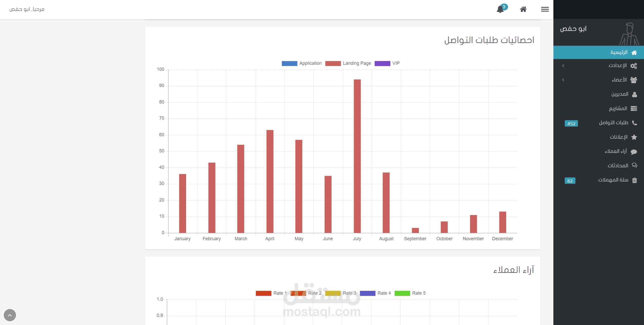Click the user avatar illustration
The width and height of the screenshot is (644, 325).
coord(629,34)
